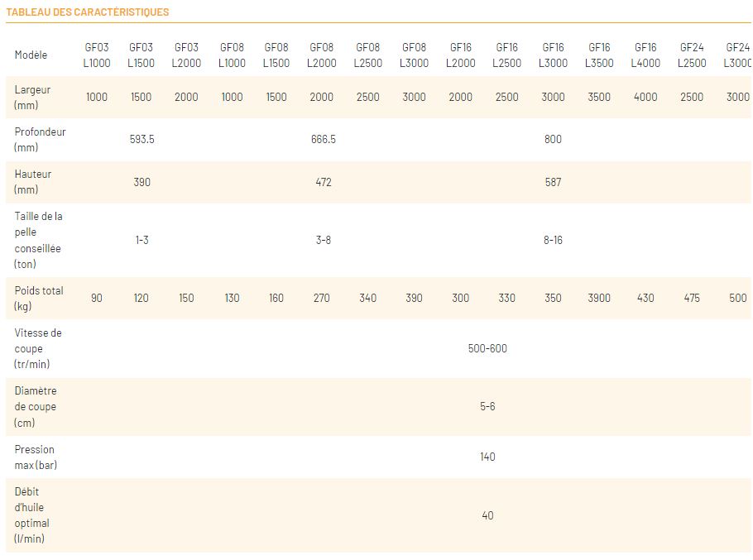The width and height of the screenshot is (753, 560).
Task: Select the Profondeur (mm) row label
Action: click(x=40, y=140)
